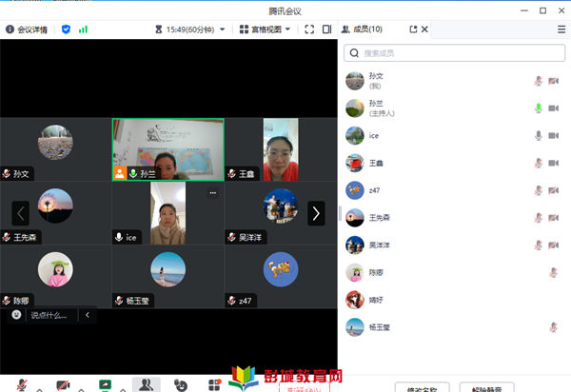The width and height of the screenshot is (571, 392).
Task: Turn on your camera in bottom toolbar
Action: coord(63,384)
